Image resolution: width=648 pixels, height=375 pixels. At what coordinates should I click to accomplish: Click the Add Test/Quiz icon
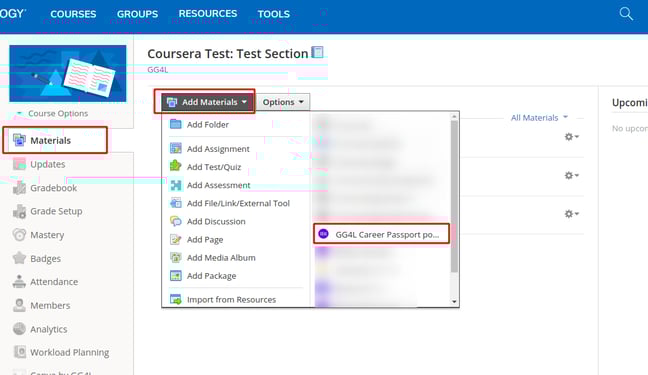pos(176,166)
